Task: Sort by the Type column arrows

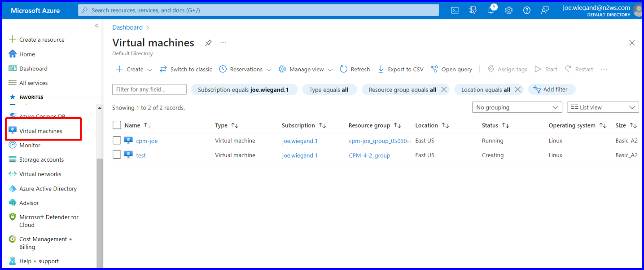Action: 235,125
